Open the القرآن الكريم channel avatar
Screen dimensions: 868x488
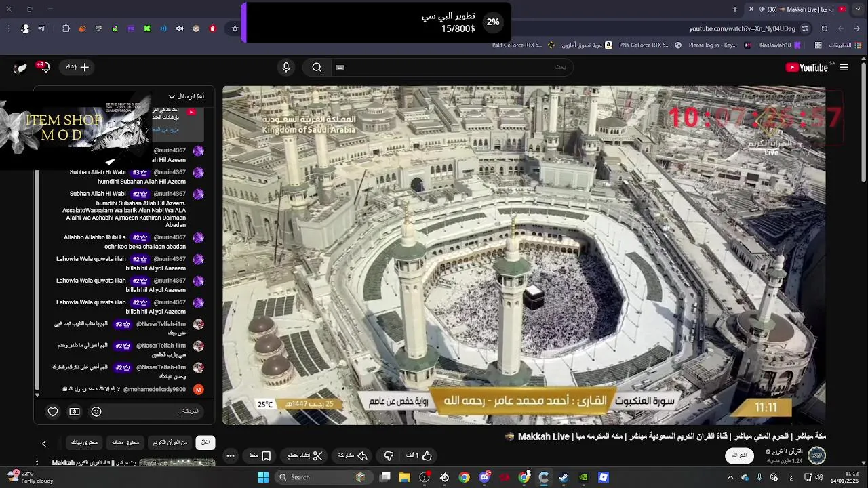[x=816, y=455]
